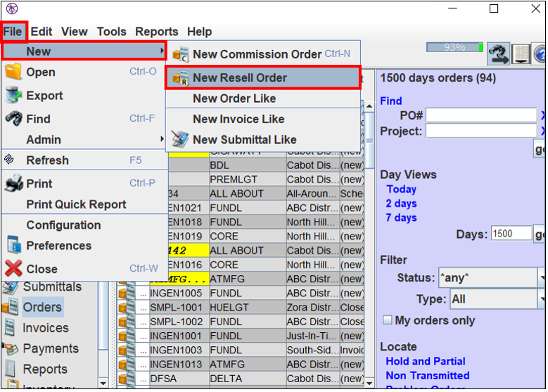This screenshot has height=392, width=548.
Task: Click the PO# input field
Action: 481,115
